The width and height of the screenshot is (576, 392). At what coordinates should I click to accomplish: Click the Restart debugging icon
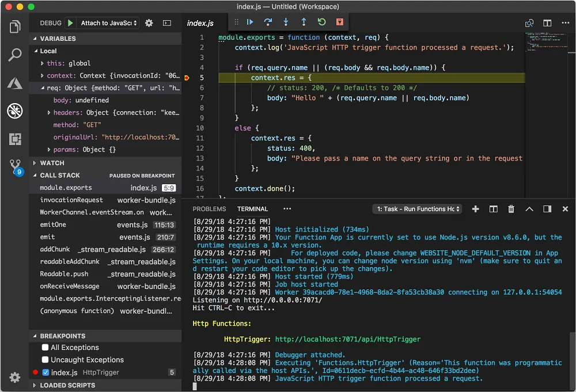(x=321, y=22)
